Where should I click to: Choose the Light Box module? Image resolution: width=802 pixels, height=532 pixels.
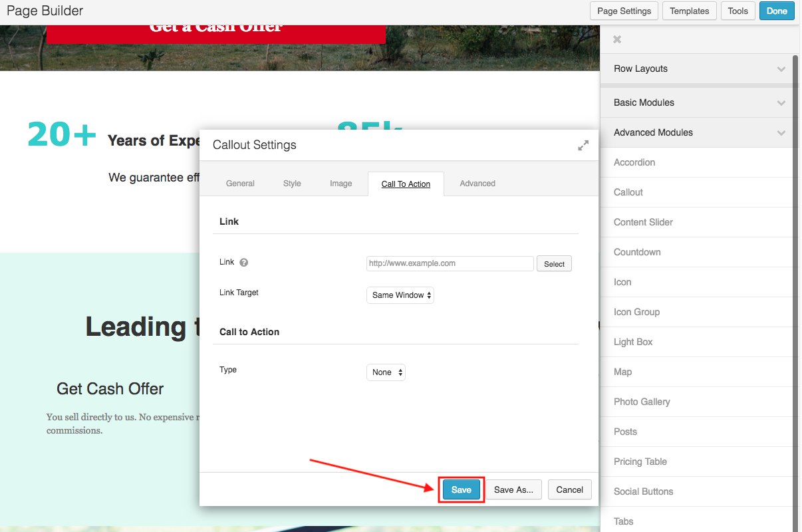click(x=696, y=342)
